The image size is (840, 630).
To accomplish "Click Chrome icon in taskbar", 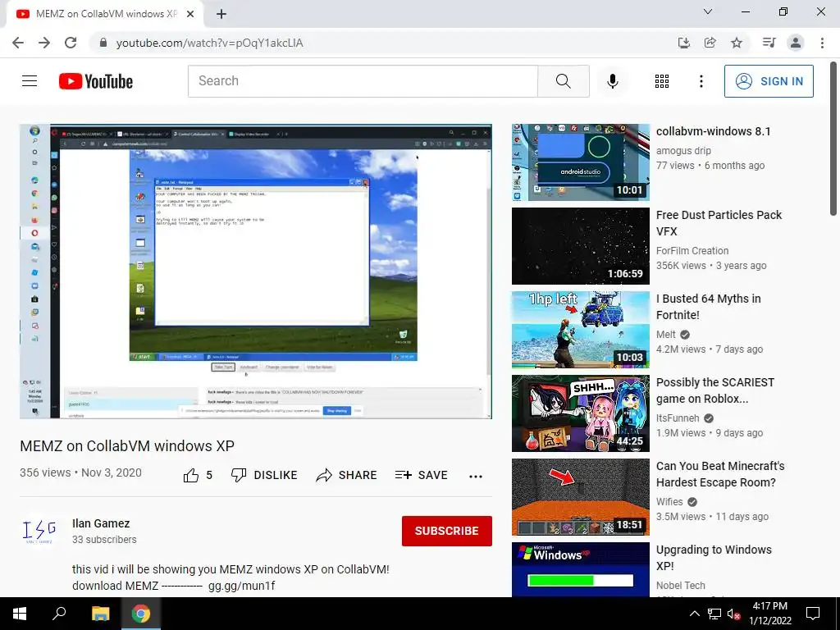I will (141, 614).
